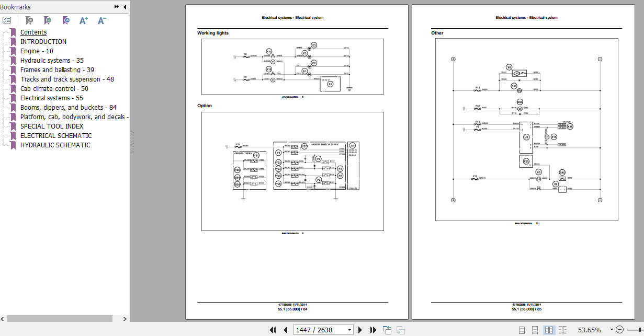Adjust the zoom slider handle
644x336 pixels.
(x=640, y=330)
